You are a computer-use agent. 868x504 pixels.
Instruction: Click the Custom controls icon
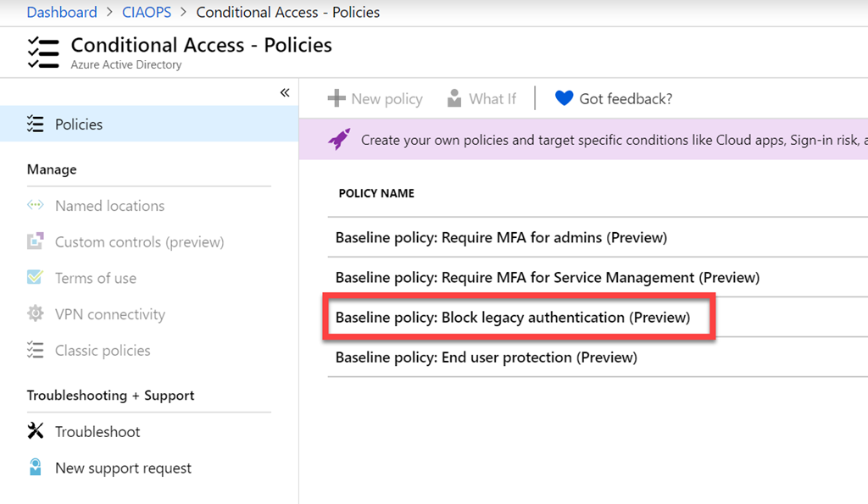(x=35, y=242)
